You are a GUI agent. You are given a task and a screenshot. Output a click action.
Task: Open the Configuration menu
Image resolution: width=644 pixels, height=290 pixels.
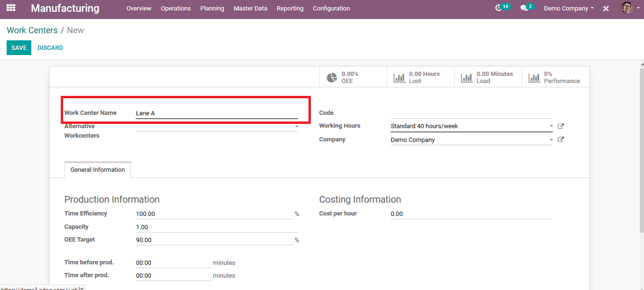(x=331, y=8)
